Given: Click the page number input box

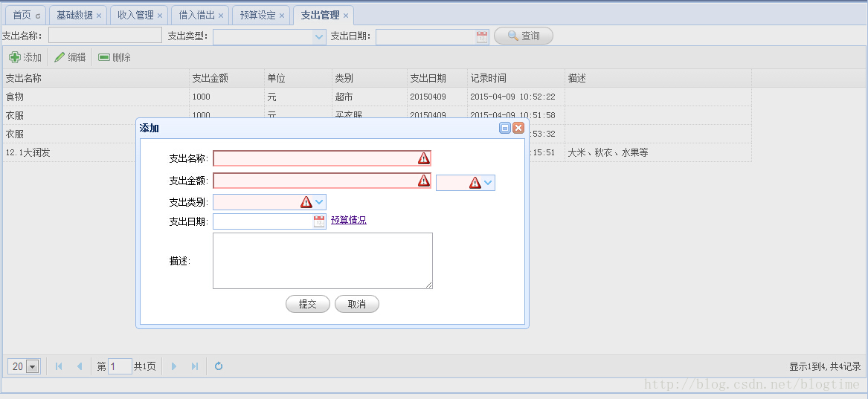Looking at the screenshot, I should (x=120, y=366).
